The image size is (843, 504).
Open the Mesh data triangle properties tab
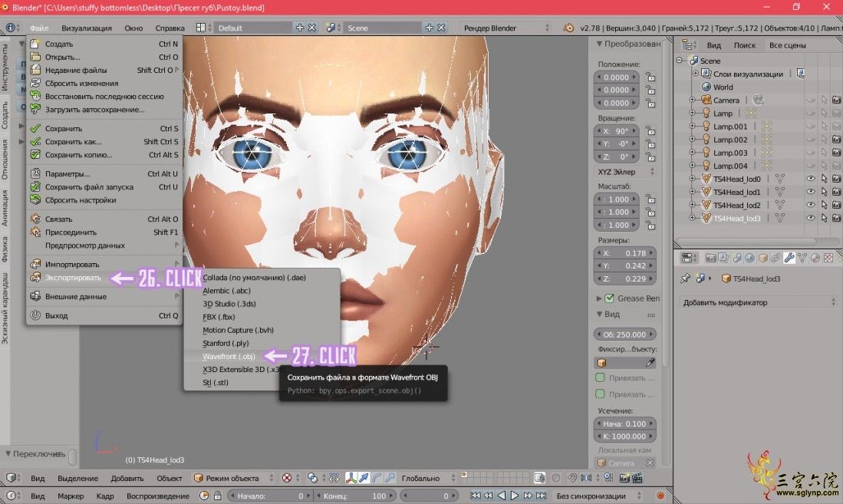click(x=802, y=259)
